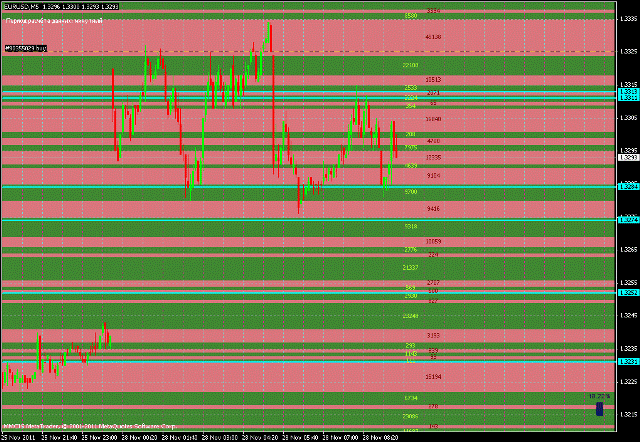Select the cyan 1.3284 price level tag
This screenshot has width=640, height=442.
[x=629, y=187]
